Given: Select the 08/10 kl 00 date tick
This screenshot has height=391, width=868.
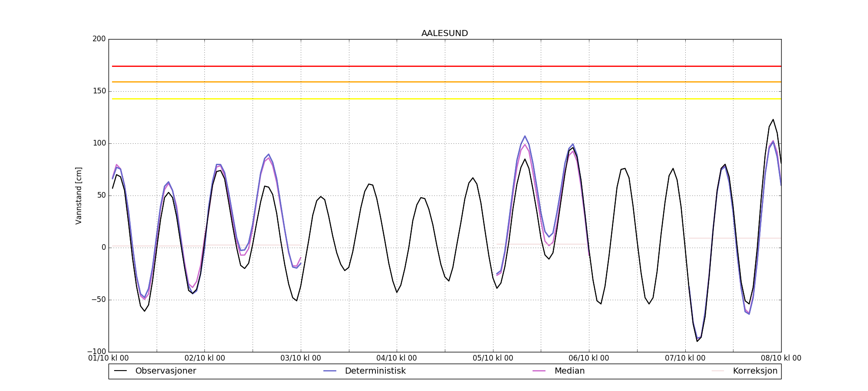Looking at the screenshot, I should pyautogui.click(x=781, y=358).
